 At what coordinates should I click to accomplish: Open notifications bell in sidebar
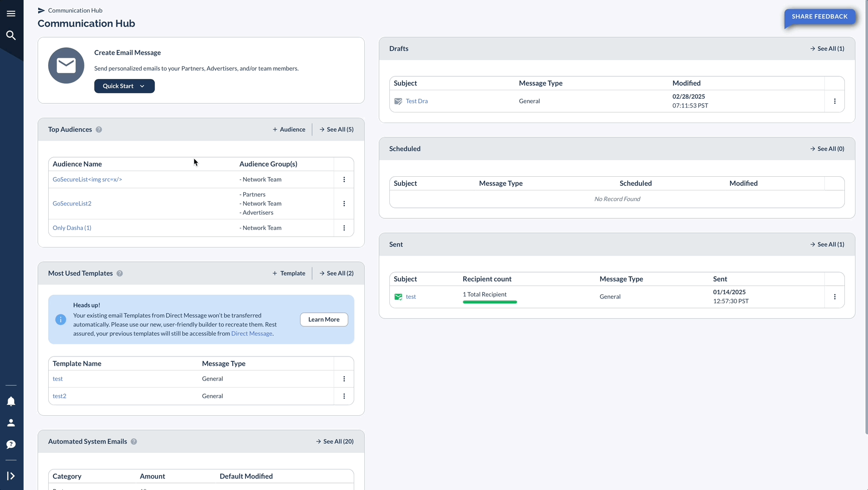pos(11,401)
